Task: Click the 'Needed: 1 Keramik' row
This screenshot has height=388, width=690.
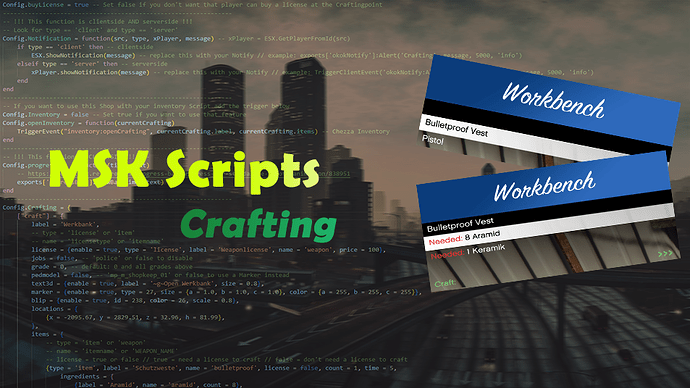Action: coord(467,251)
